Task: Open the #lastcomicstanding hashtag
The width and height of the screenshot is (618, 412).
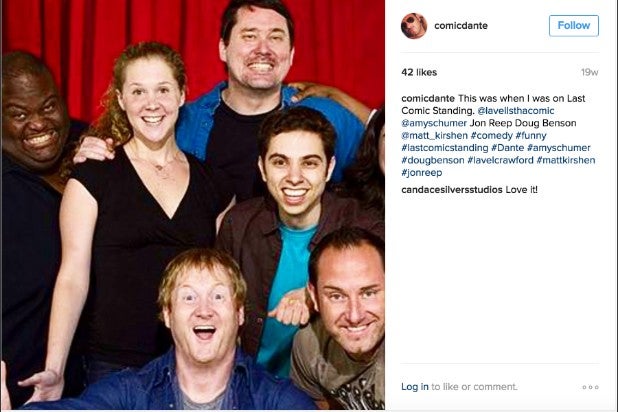Action: click(x=445, y=148)
